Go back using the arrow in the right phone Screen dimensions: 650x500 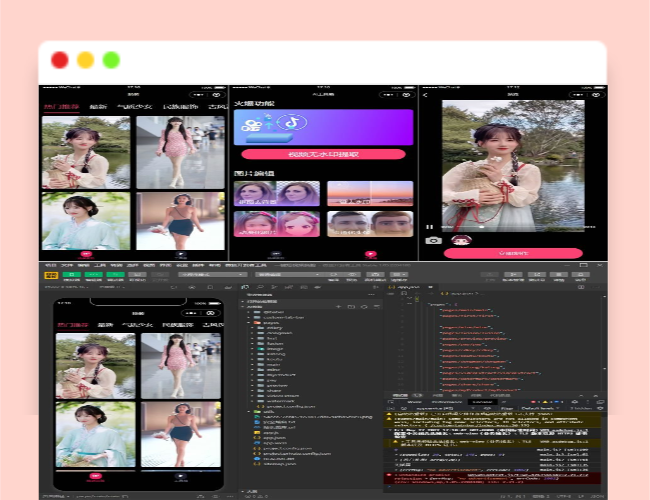point(426,95)
